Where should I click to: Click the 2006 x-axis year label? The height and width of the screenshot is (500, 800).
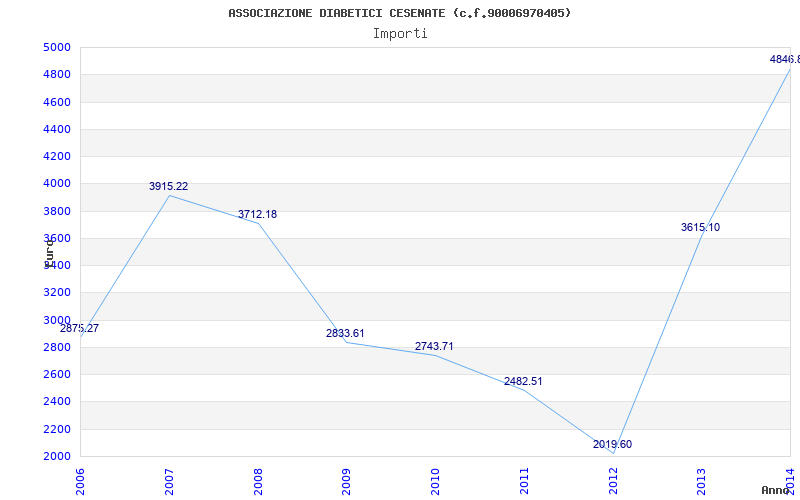point(81,483)
